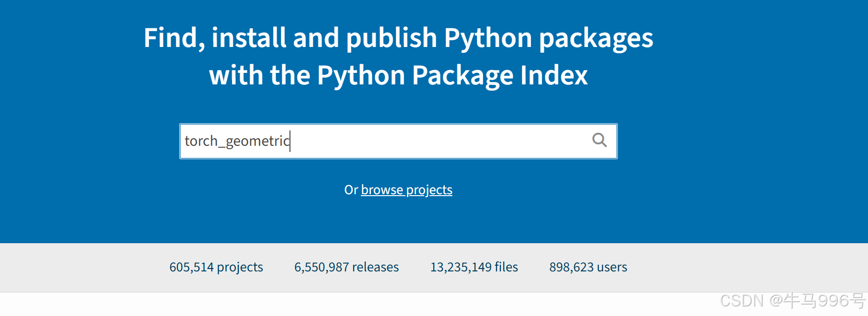
Task: Click the search field containing torch_geometric
Action: coord(398,141)
